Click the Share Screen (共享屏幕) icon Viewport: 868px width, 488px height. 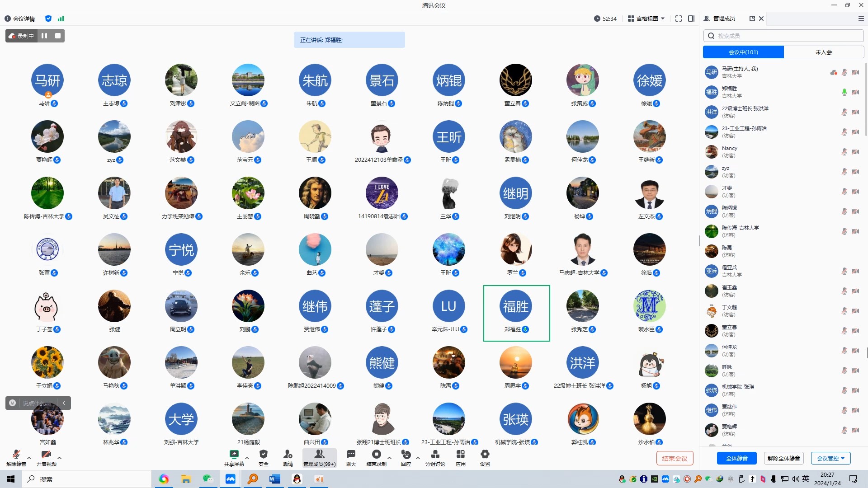click(234, 455)
